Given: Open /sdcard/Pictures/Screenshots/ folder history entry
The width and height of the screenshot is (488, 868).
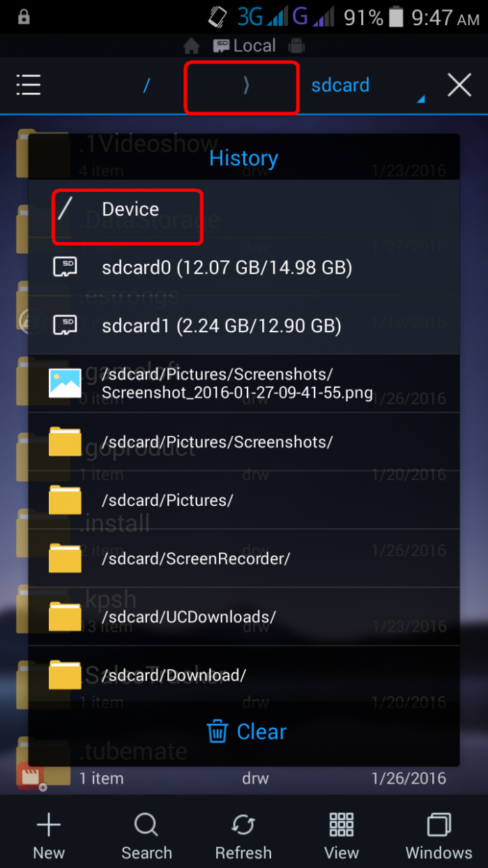Looking at the screenshot, I should pos(217,442).
